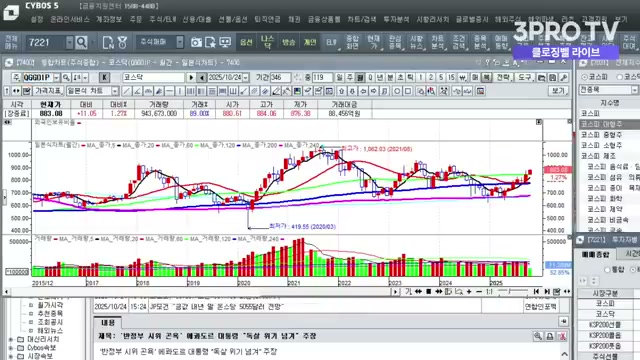Switch to the 내용 tab

pyautogui.click(x=108, y=322)
